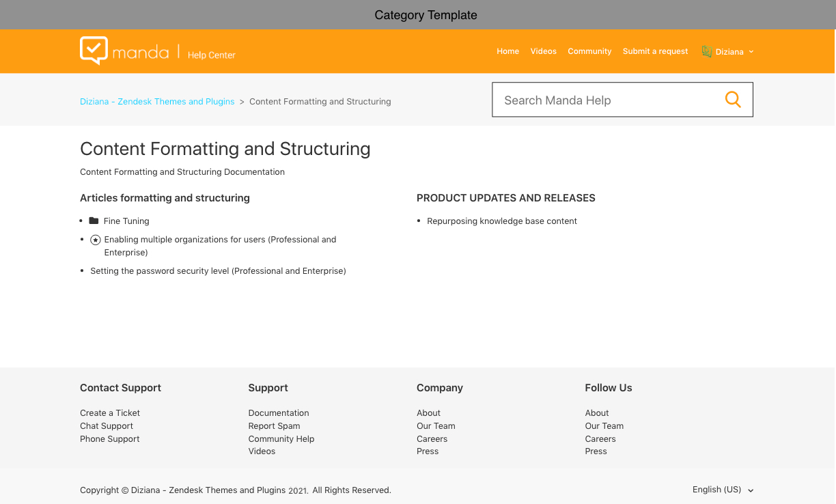Click Our Team under Follow Us column

coord(604,425)
